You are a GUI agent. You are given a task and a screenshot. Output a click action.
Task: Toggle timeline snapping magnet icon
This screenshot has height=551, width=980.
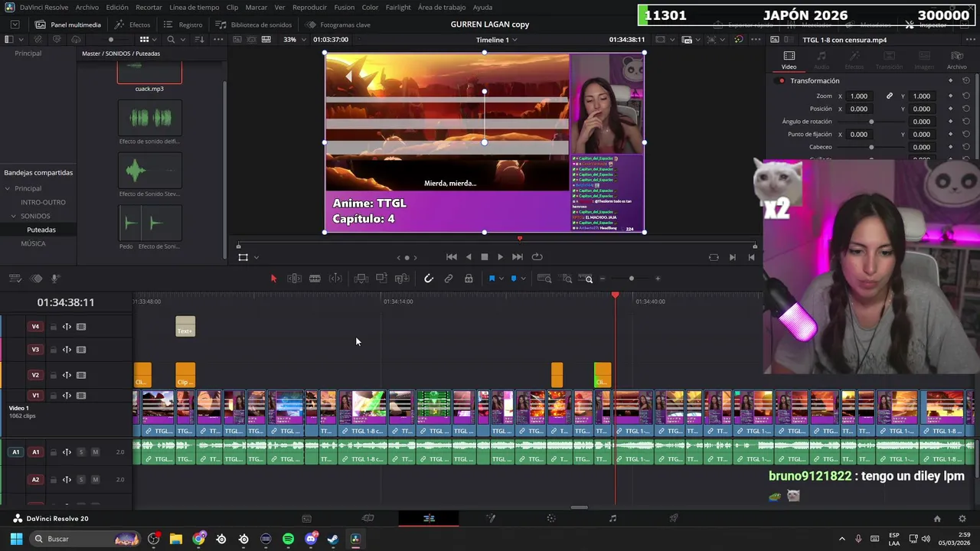429,279
